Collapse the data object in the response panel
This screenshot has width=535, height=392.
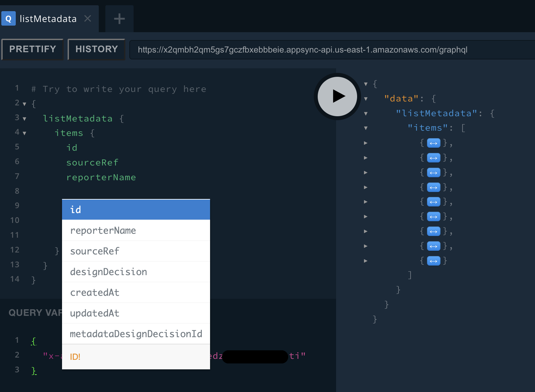point(365,98)
